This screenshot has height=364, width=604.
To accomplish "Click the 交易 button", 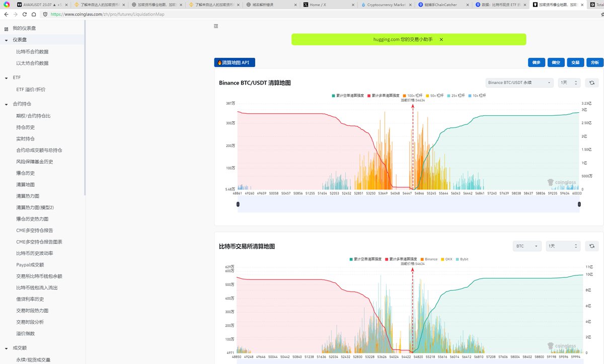I will [575, 62].
